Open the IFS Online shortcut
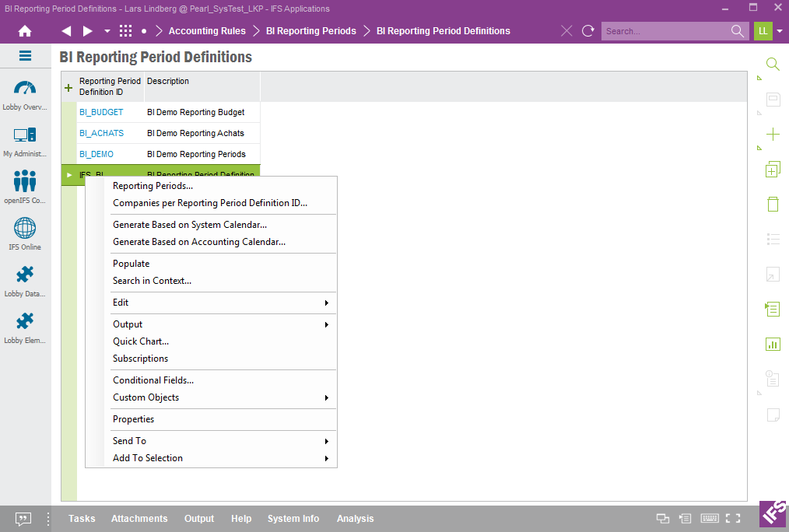Screen dimensions: 789x532 (x=25, y=234)
